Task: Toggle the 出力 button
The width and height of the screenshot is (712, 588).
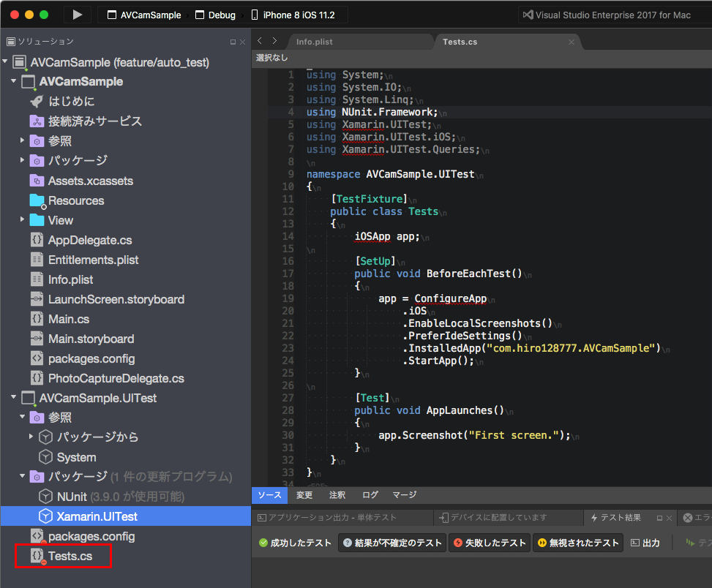Action: point(645,543)
